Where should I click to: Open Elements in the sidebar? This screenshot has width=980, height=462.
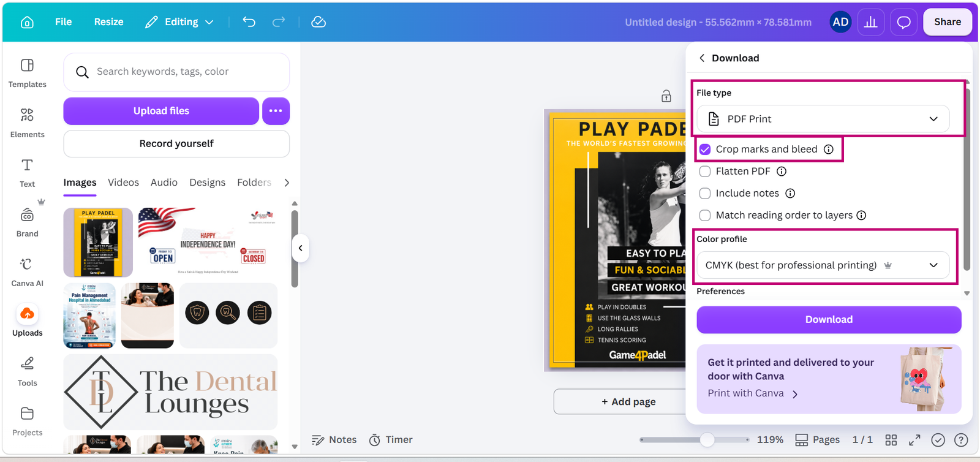point(27,123)
